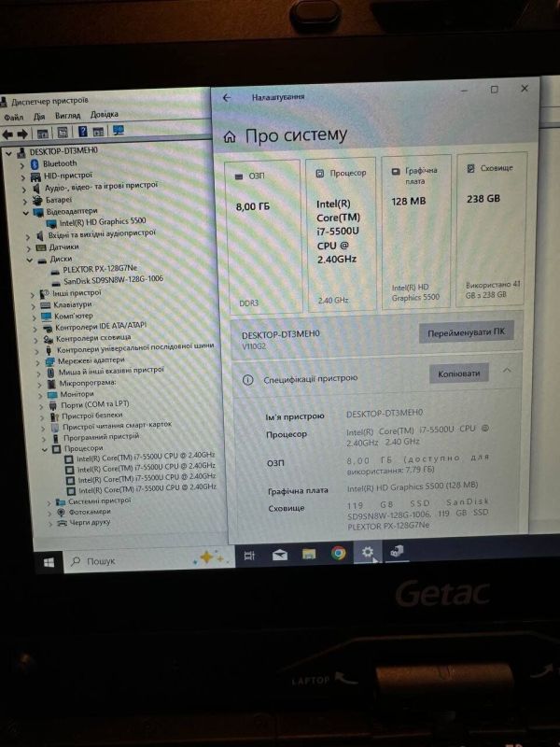Select the Датчики tree item
560x747 pixels.
tap(63, 247)
